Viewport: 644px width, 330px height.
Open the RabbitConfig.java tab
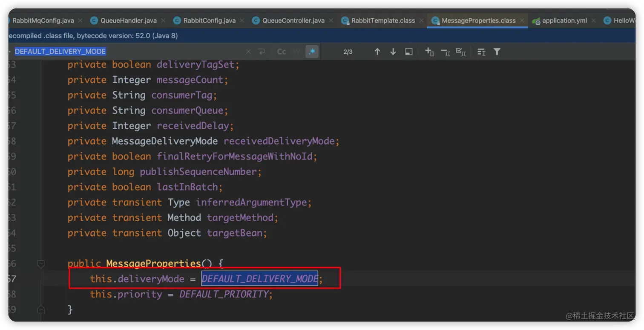click(210, 20)
